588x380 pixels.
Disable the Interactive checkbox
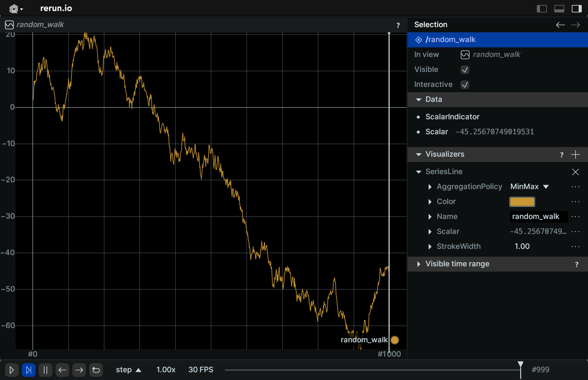[x=465, y=85]
